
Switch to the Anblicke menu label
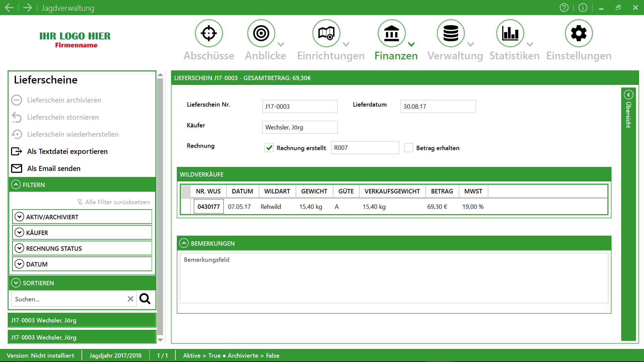pos(265,56)
